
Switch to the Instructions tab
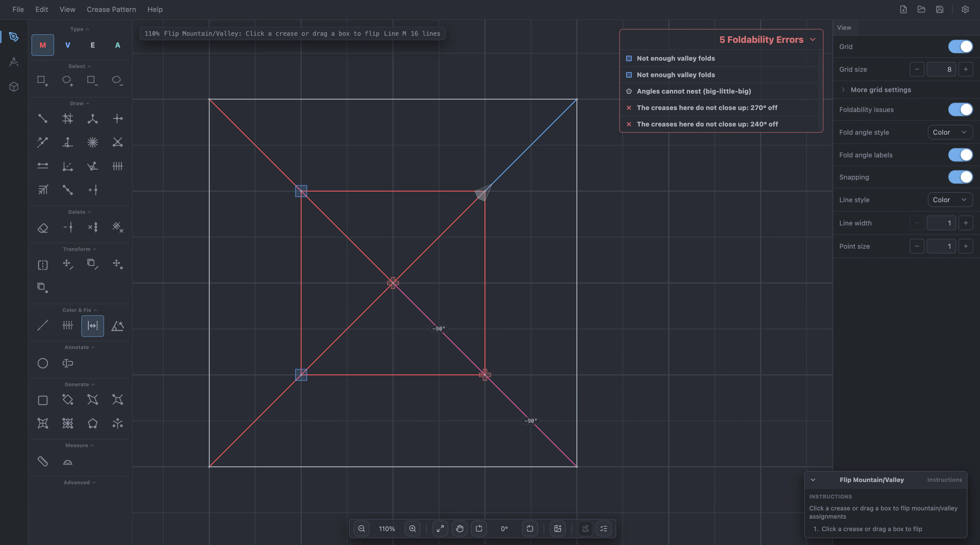(944, 480)
